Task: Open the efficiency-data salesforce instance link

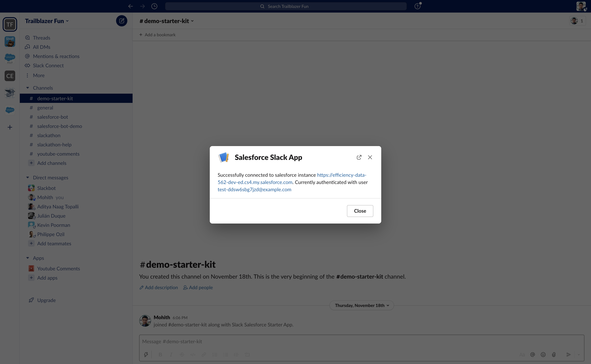Action: 341,175
